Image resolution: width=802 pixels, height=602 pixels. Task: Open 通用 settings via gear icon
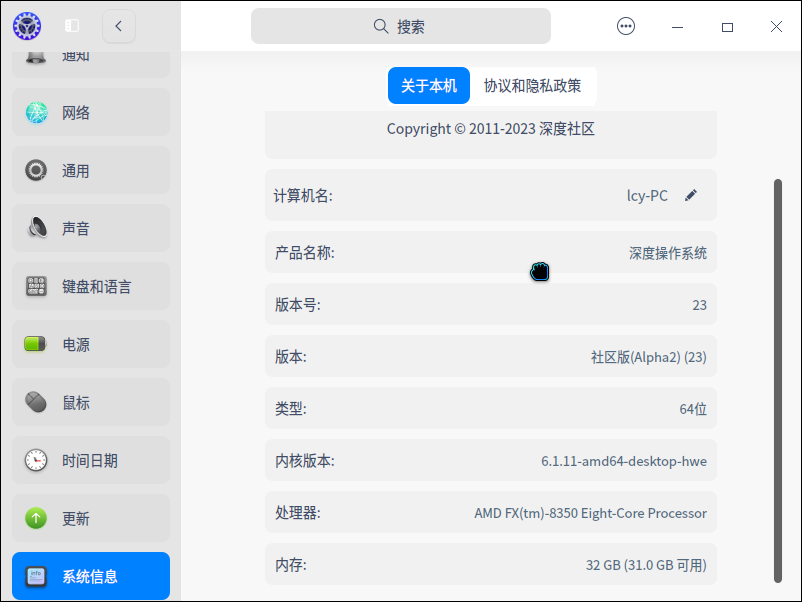coord(36,170)
